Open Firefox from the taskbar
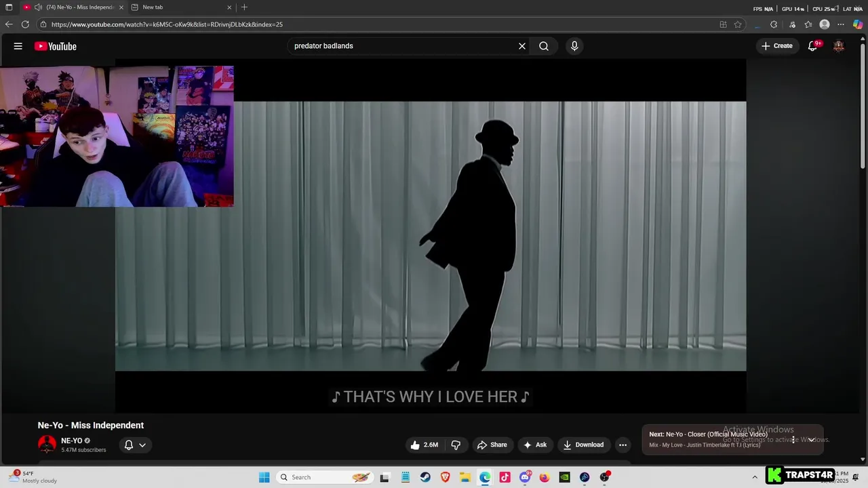Viewport: 868px width, 488px height. click(x=545, y=477)
